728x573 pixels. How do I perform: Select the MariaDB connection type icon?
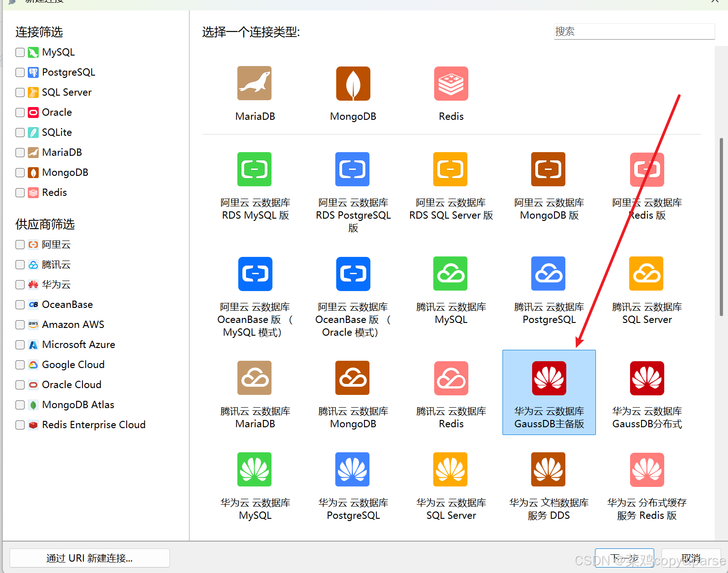pos(255,83)
